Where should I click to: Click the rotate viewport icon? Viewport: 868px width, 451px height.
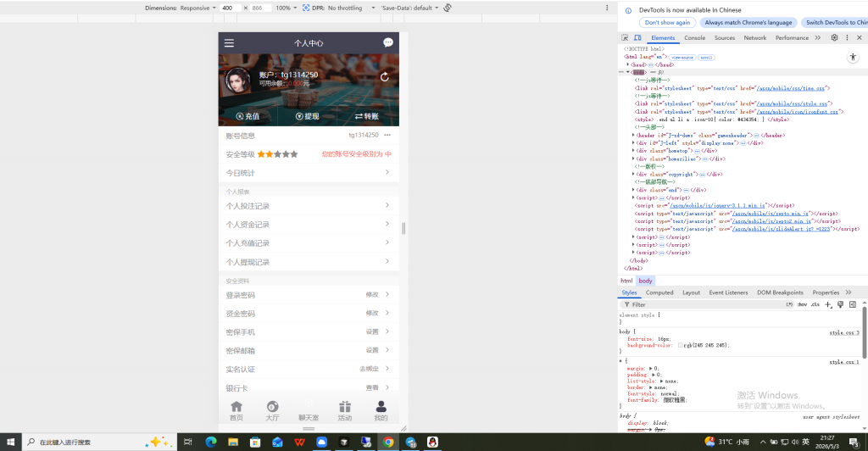click(x=448, y=8)
